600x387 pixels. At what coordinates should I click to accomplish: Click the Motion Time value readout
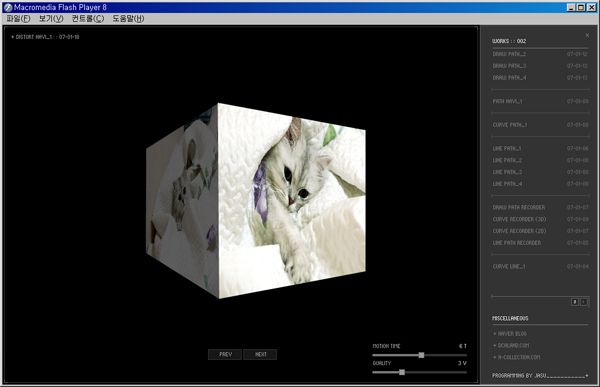tap(463, 346)
